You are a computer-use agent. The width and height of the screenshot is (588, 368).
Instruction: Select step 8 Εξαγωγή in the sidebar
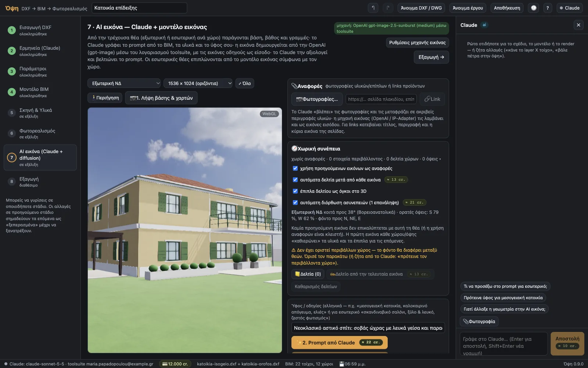[40, 181]
